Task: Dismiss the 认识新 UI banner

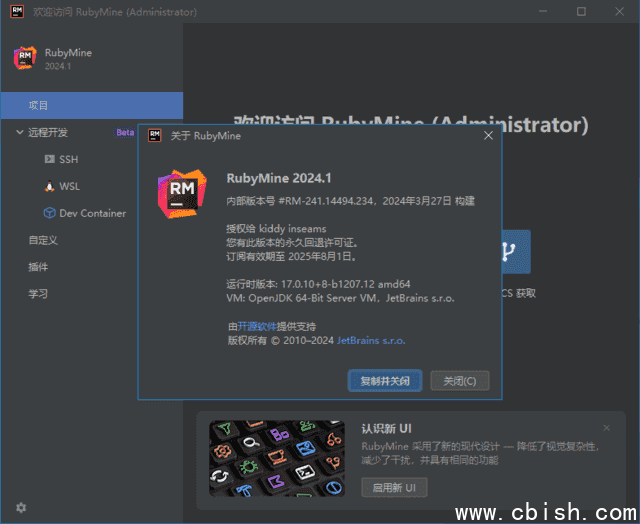Action: point(607,428)
